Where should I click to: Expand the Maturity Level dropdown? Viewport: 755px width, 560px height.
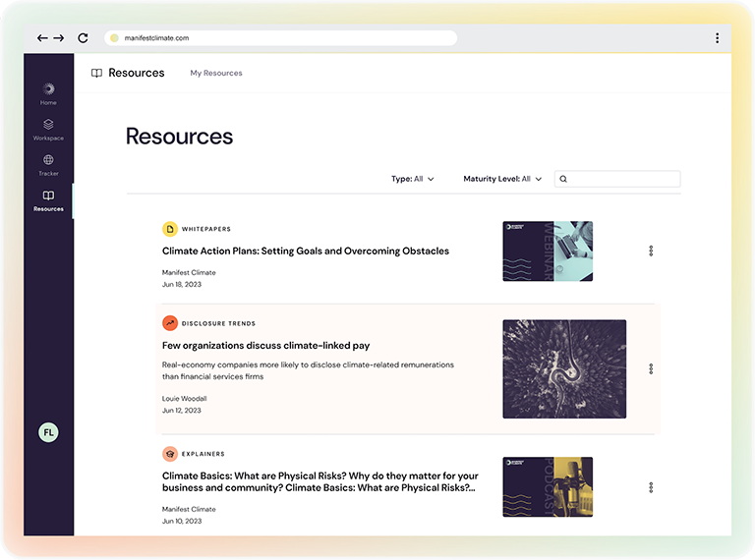coord(502,179)
